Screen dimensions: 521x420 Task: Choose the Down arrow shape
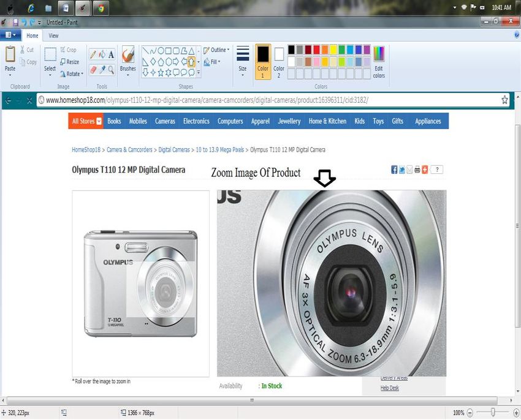tap(145, 72)
